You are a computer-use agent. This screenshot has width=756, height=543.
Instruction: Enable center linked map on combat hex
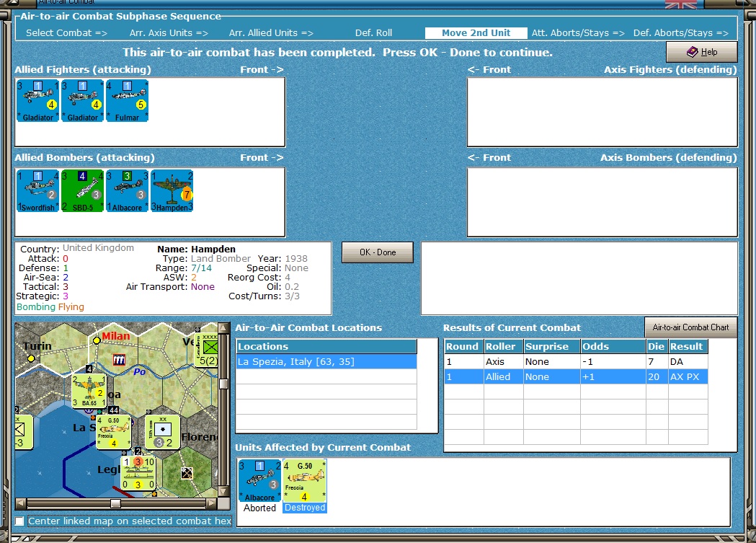19,521
